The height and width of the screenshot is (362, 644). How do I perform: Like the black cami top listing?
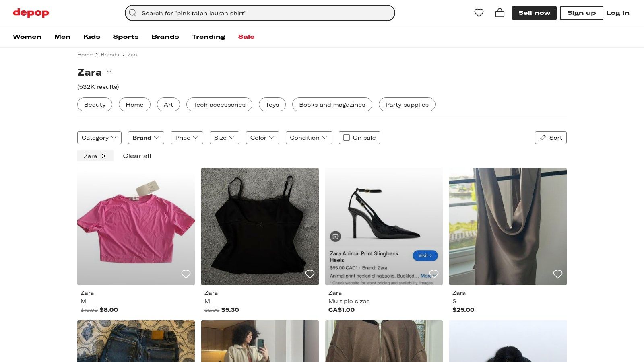click(x=310, y=274)
